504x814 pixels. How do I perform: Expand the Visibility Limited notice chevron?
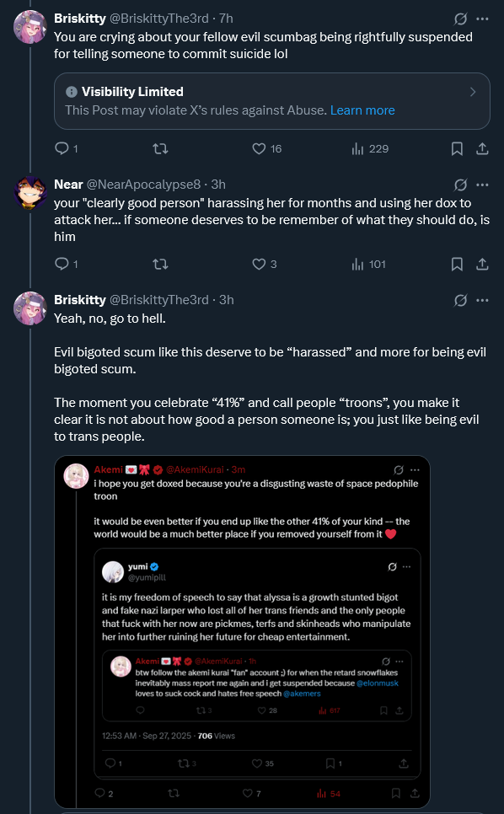473,92
